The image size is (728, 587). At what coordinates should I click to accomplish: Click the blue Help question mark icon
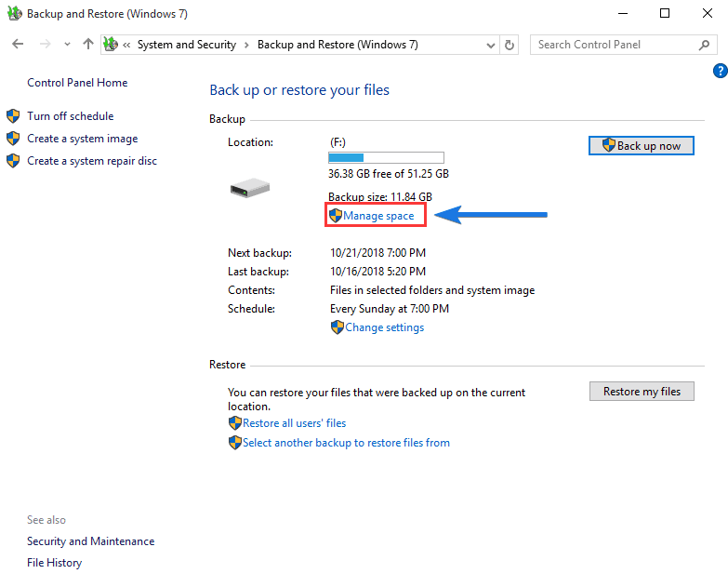click(x=720, y=71)
